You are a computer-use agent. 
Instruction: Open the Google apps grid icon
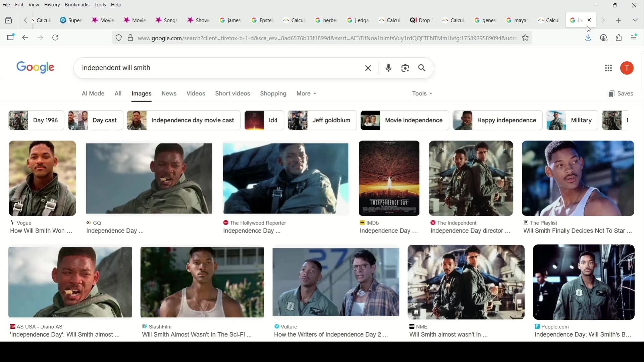coord(609,69)
